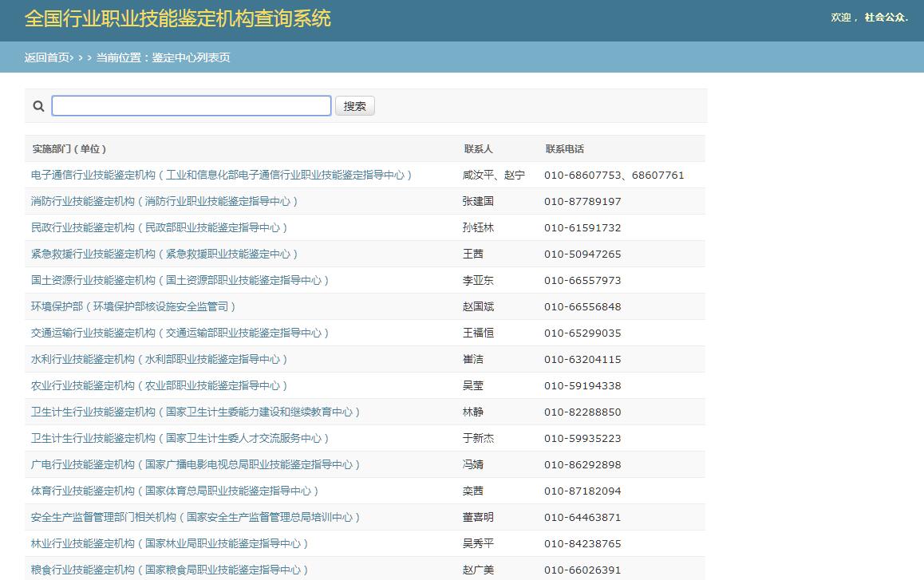924x580 pixels.
Task: Open the 安全生产监督管理部门相关机构 link
Action: click(x=195, y=517)
